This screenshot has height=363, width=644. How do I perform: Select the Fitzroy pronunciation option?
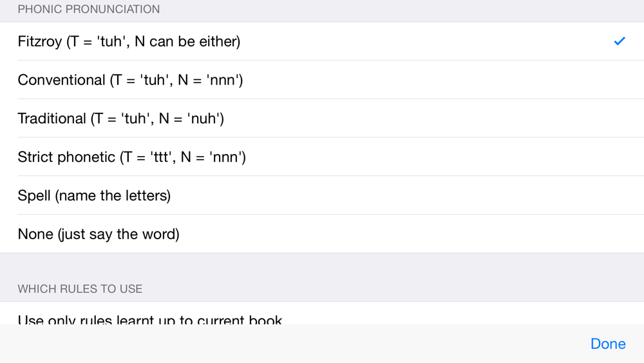(322, 41)
